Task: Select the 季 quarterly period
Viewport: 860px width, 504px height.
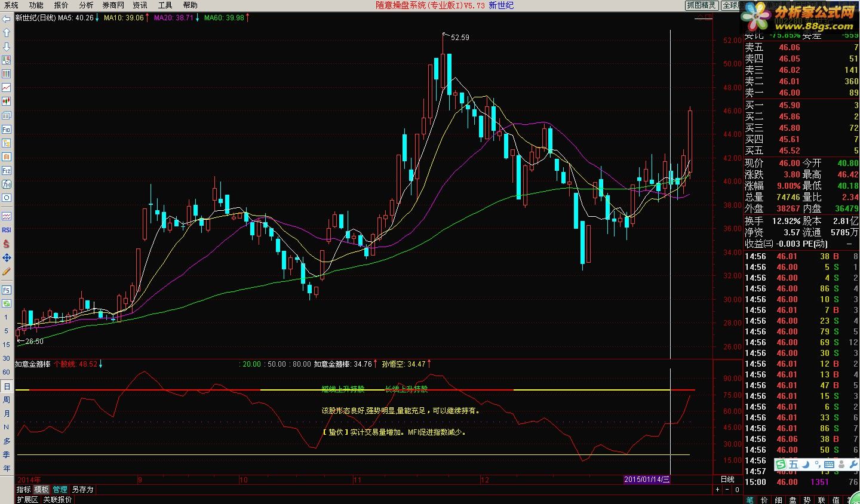Action: coord(7,454)
